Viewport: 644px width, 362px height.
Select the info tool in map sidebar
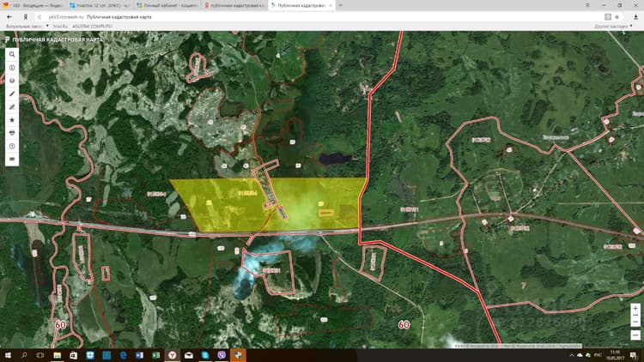12,67
